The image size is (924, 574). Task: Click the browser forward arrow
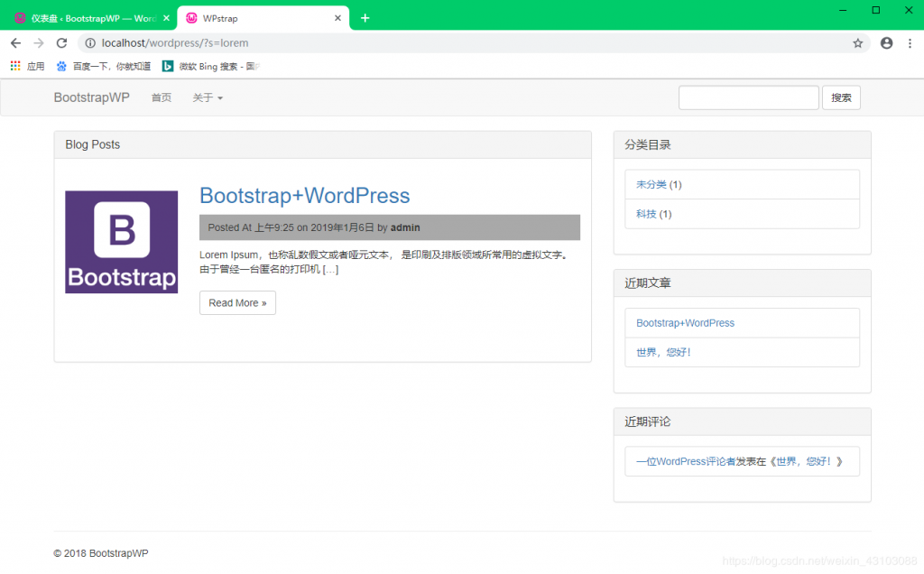[x=39, y=43]
